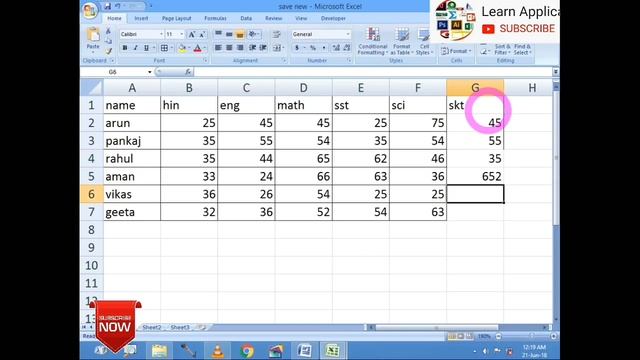Decrease font size with Shrink Font
Viewport: 640px width, 360px height.
pos(202,34)
